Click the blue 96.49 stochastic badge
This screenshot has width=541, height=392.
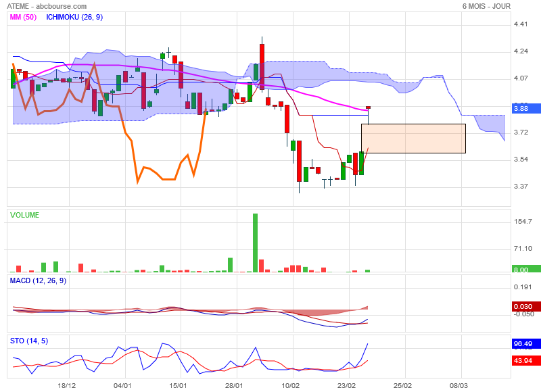pos(526,344)
